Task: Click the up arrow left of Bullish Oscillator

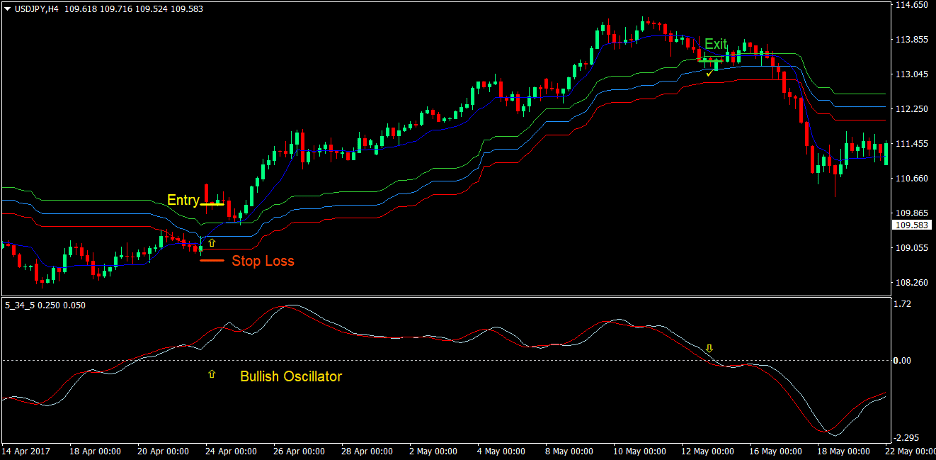Action: tap(211, 374)
